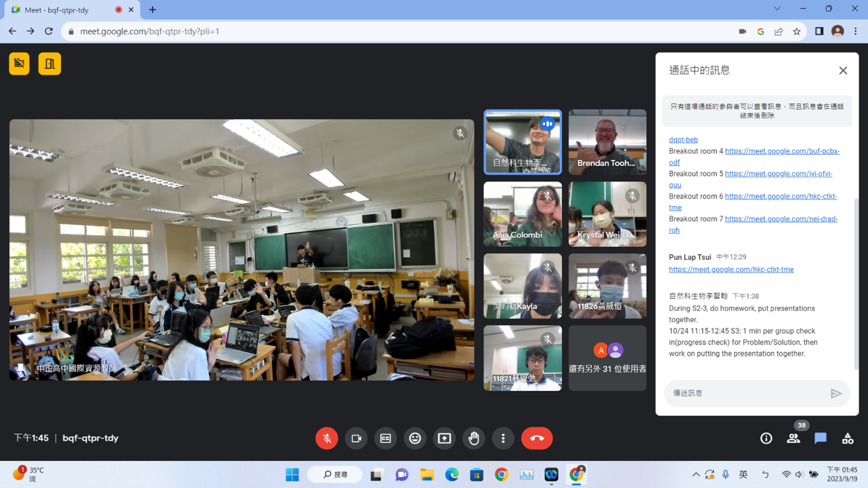Image resolution: width=868 pixels, height=488 pixels.
Task: Open Breakout room 5 meeting link
Action: 778,174
